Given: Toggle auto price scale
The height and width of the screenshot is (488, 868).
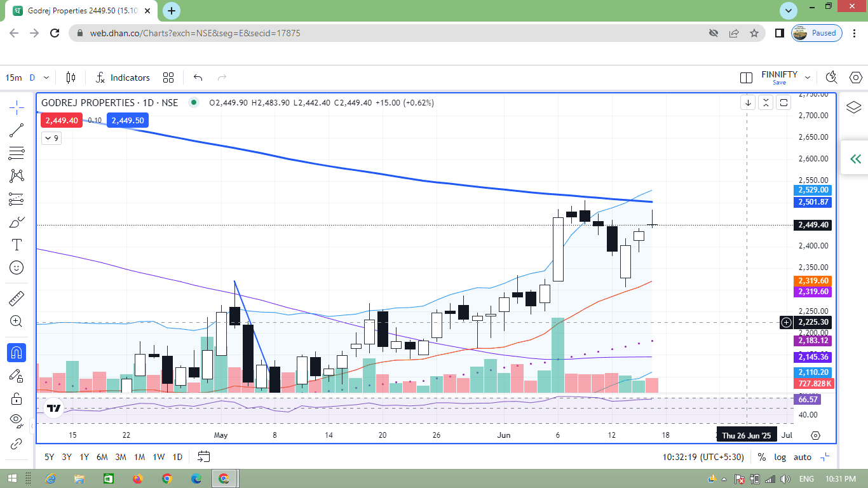Looking at the screenshot, I should [x=803, y=457].
